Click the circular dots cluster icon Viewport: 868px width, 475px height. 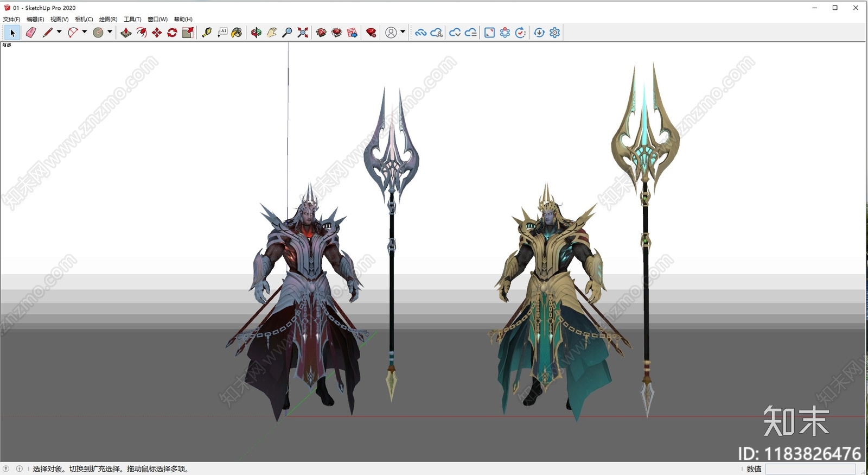505,33
